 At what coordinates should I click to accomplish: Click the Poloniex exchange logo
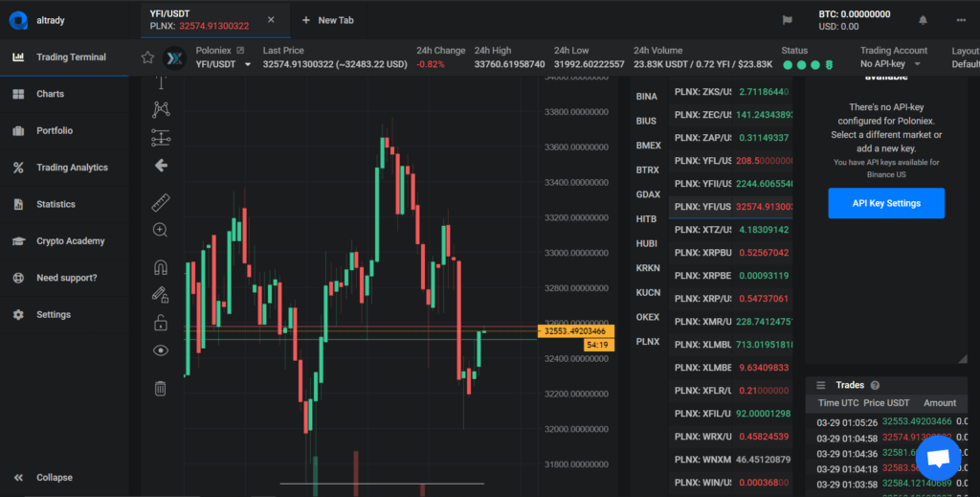[x=174, y=58]
